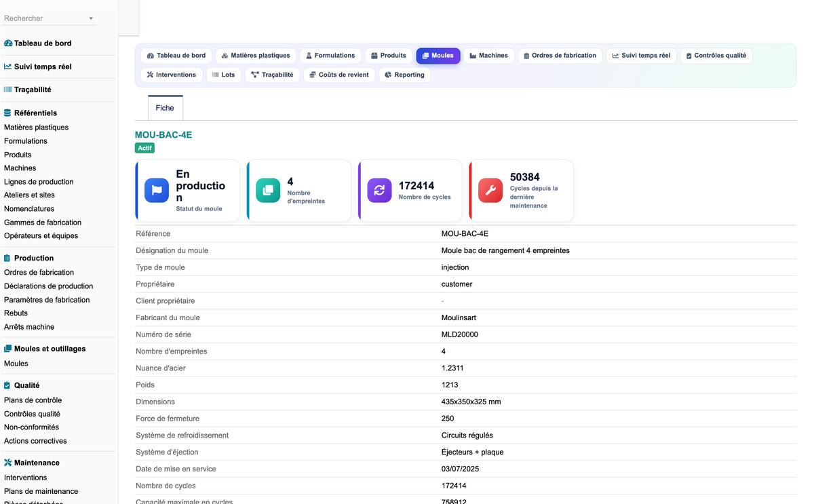Open Matières plastiques in top navigation

(256, 56)
